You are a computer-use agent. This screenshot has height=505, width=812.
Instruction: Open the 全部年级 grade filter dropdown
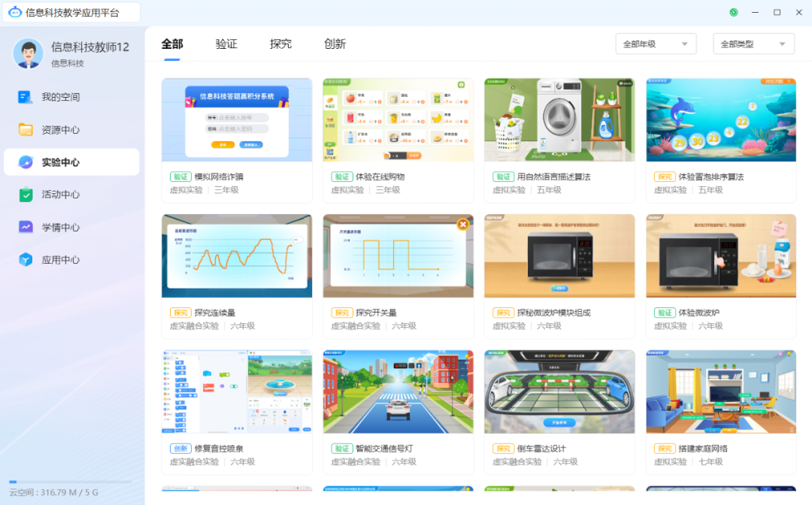(655, 44)
